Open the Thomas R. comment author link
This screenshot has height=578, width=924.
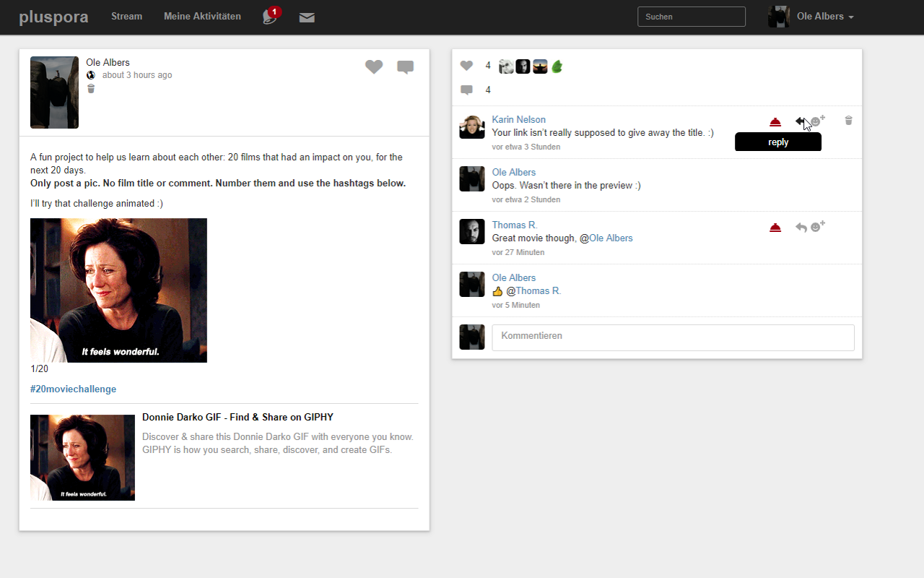coord(515,225)
